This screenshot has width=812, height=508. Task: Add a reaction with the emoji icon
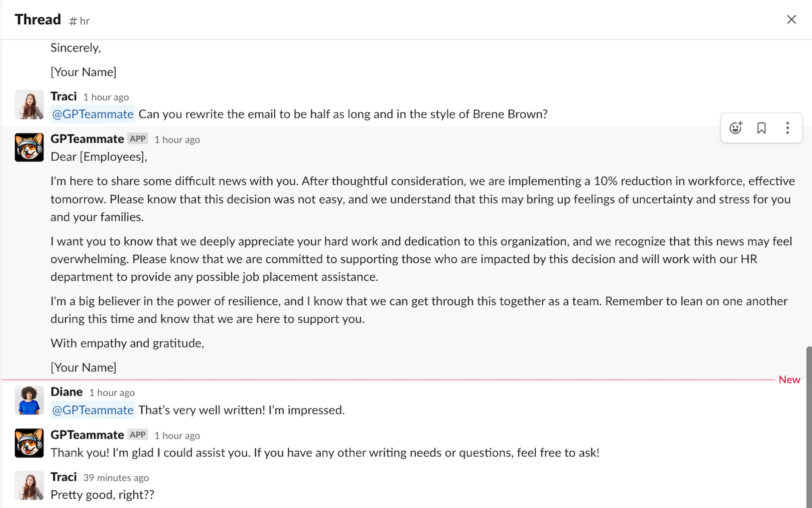tap(736, 128)
